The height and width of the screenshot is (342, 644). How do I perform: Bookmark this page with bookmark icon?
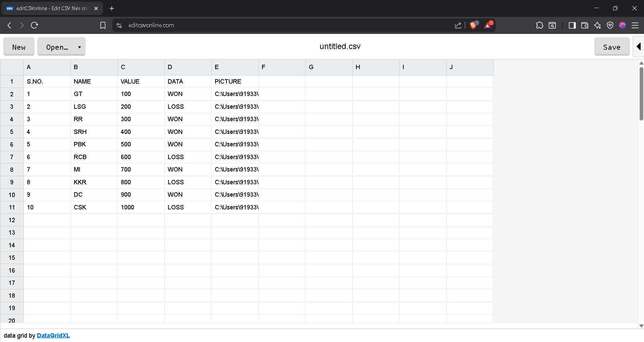click(103, 25)
